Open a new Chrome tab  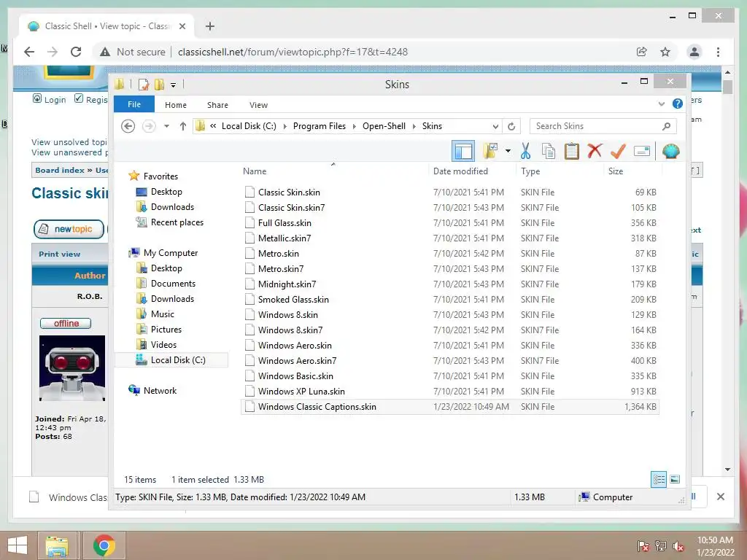pos(210,26)
